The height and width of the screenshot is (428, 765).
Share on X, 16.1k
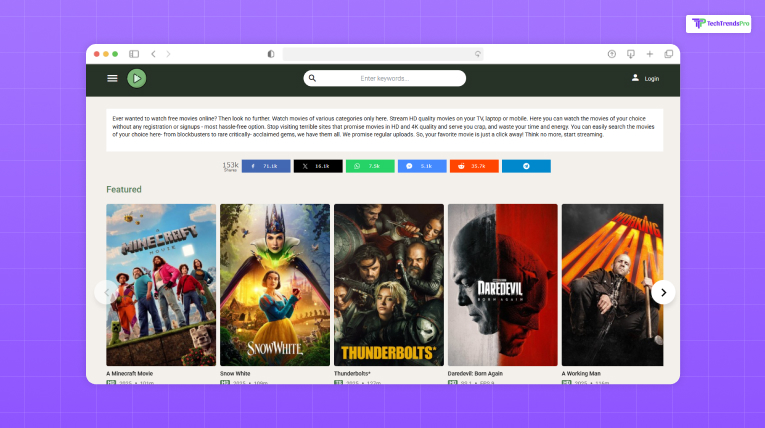pos(318,166)
